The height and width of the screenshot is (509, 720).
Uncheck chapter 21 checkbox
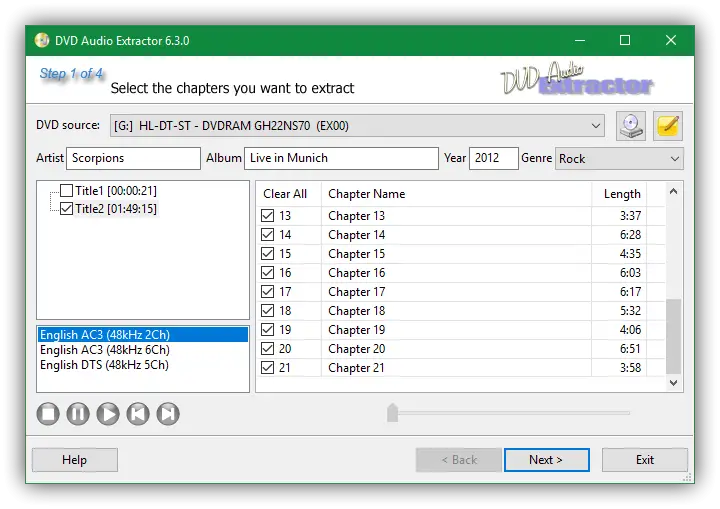pyautogui.click(x=267, y=368)
